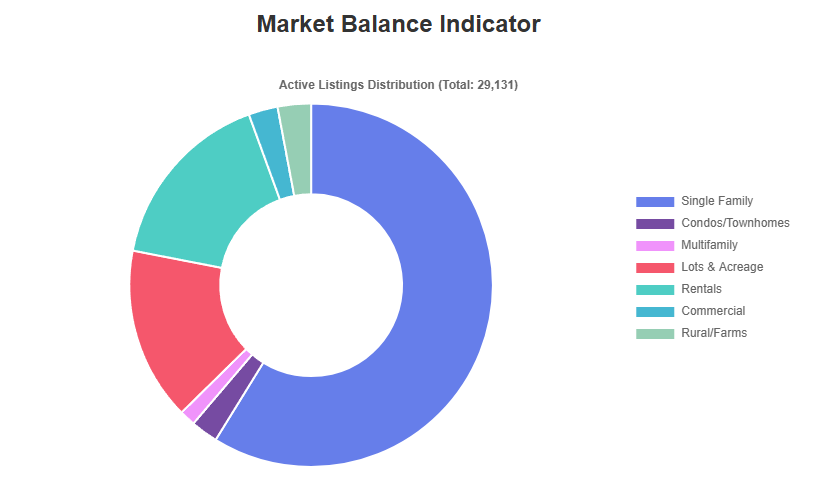Toggle the Commercial legend label
Image resolution: width=814 pixels, height=482 pixels.
tap(713, 311)
